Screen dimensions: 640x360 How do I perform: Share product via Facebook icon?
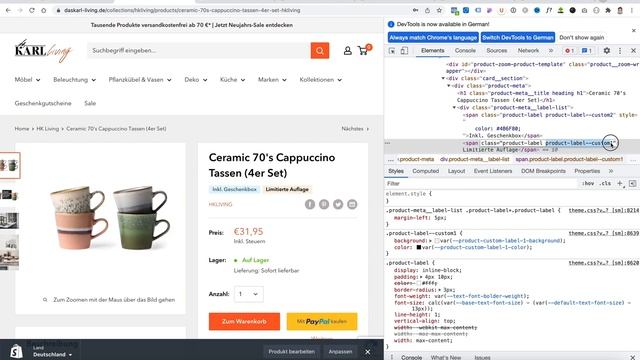(x=310, y=204)
